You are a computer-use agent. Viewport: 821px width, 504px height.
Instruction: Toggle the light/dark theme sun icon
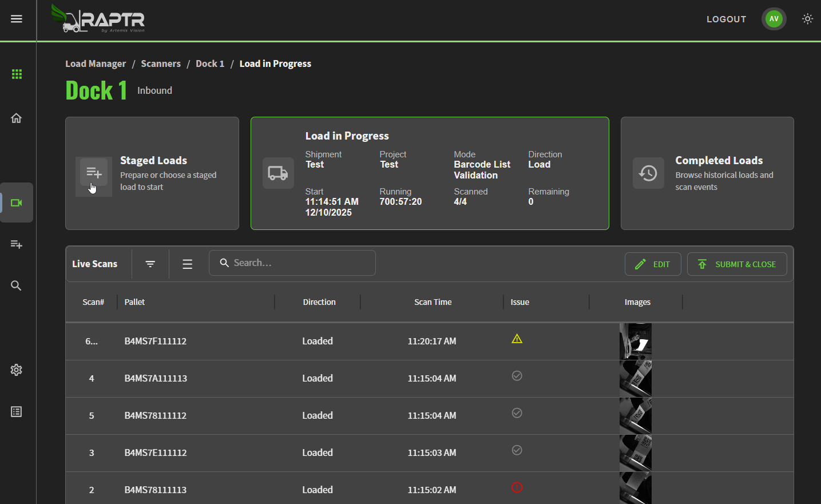(x=807, y=19)
